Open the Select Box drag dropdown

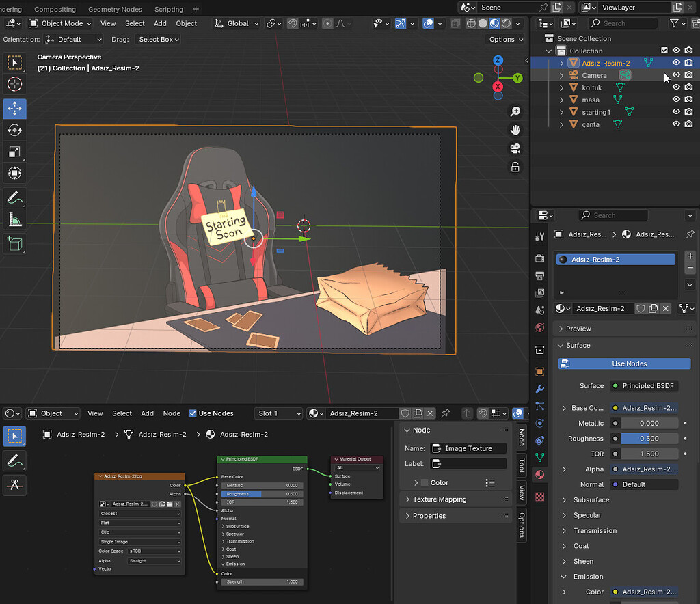click(x=159, y=39)
